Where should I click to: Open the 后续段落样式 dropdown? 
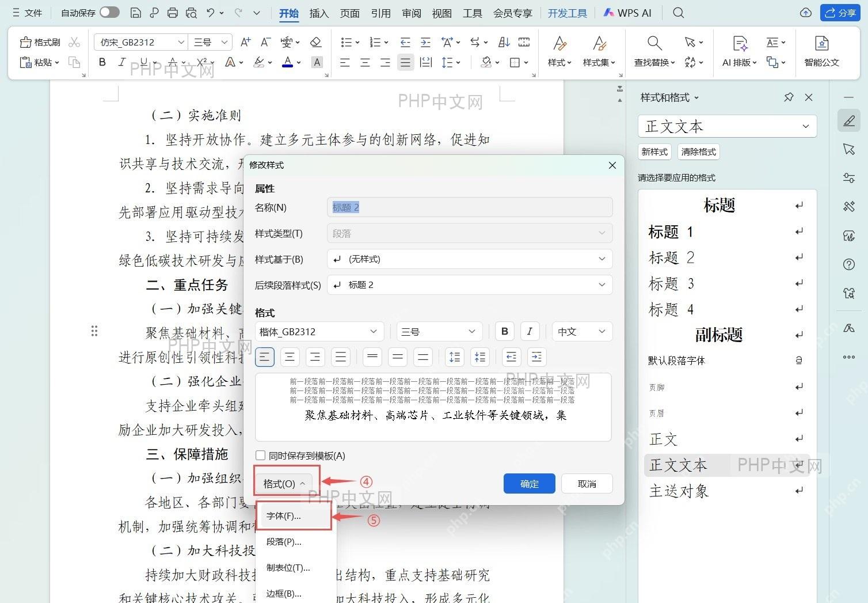tap(470, 285)
